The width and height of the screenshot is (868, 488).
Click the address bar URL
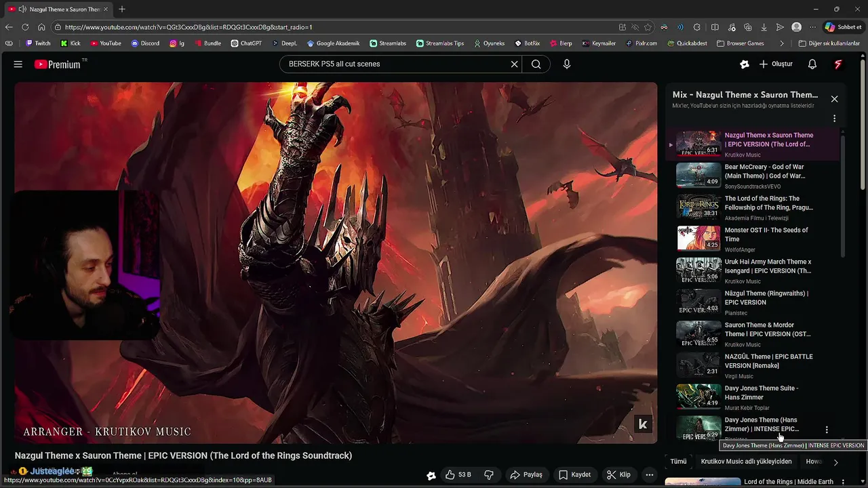(189, 27)
